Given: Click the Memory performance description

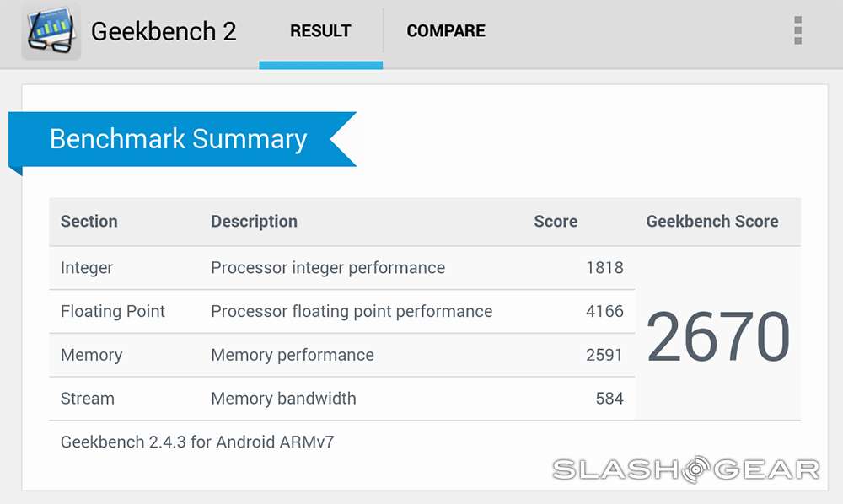Looking at the screenshot, I should (x=293, y=355).
